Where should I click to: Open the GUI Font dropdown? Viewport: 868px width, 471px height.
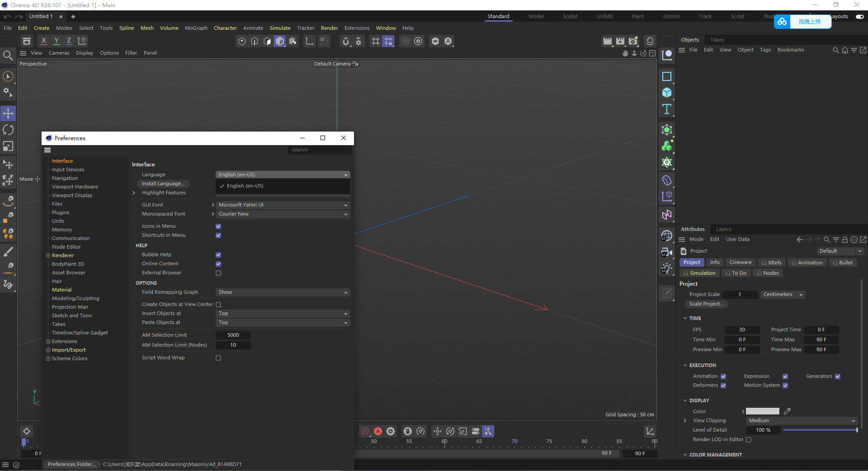pyautogui.click(x=283, y=205)
